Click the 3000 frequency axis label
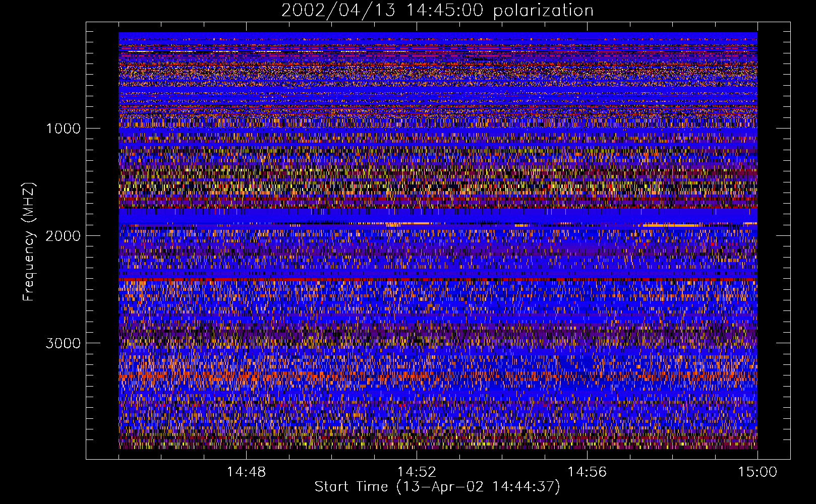This screenshot has height=504, width=816. [63, 343]
